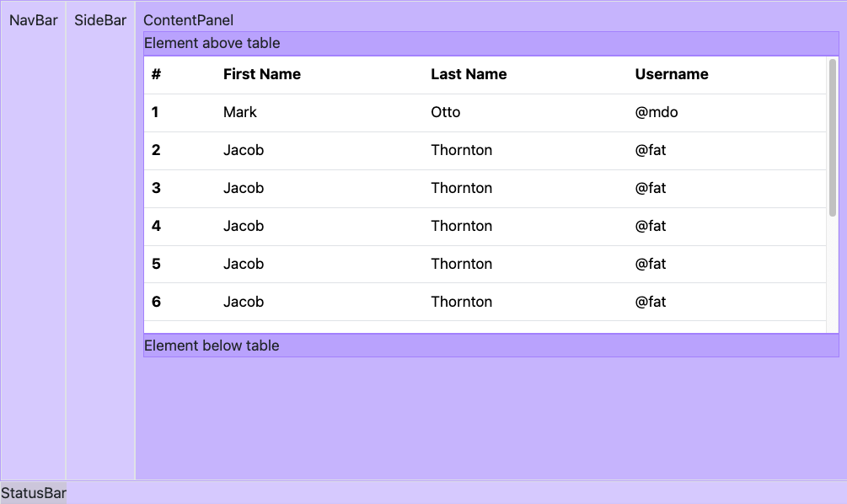The width and height of the screenshot is (847, 504).
Task: Click the '@fat' username in row 6
Action: [651, 302]
